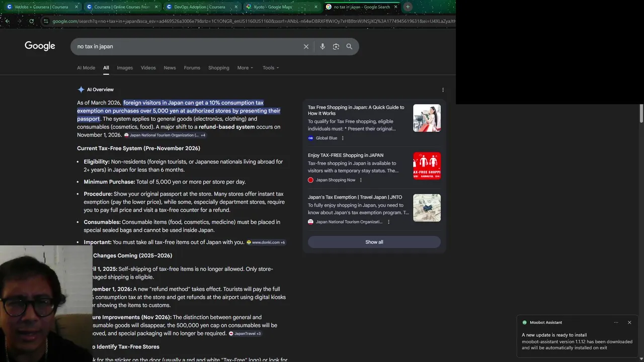Click the address bar URL

click(x=254, y=21)
